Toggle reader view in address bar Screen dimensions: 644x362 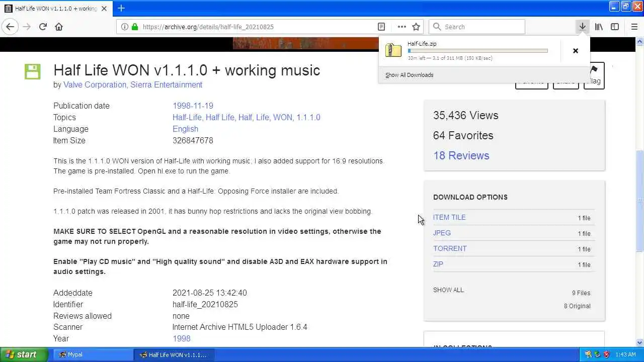(381, 27)
